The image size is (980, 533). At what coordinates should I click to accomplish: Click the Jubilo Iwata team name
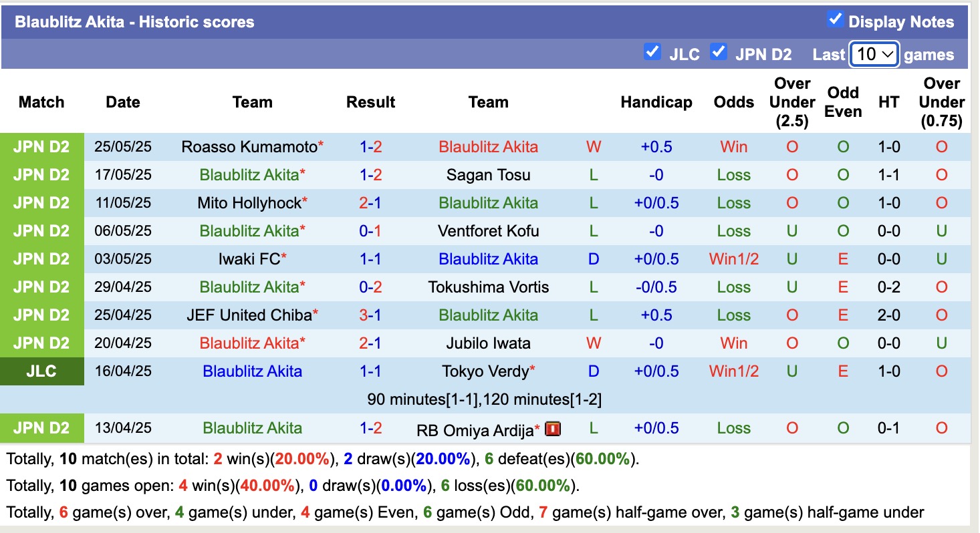pyautogui.click(x=488, y=343)
